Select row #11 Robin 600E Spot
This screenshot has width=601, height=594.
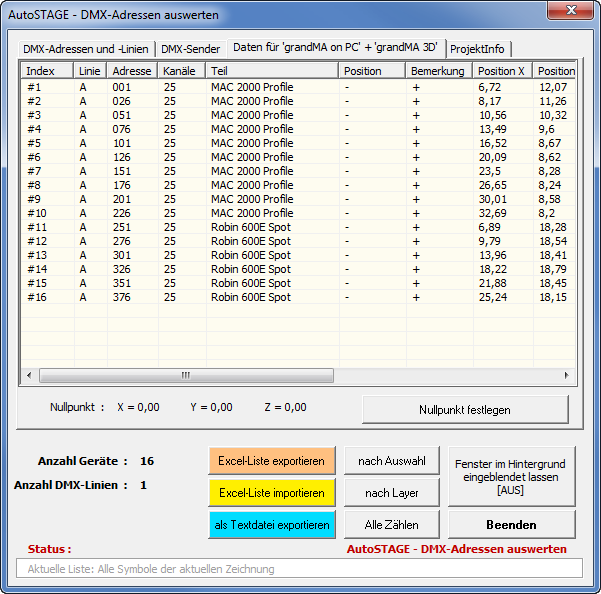coord(250,227)
